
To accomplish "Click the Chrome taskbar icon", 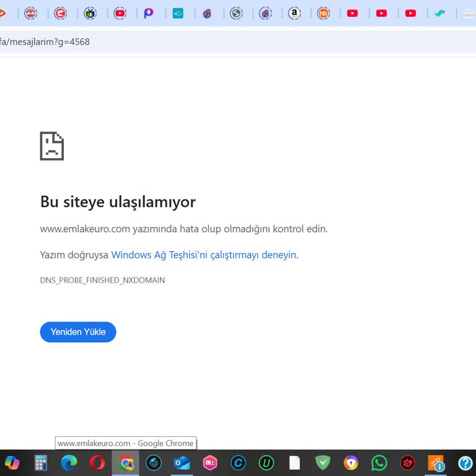I will (125, 463).
